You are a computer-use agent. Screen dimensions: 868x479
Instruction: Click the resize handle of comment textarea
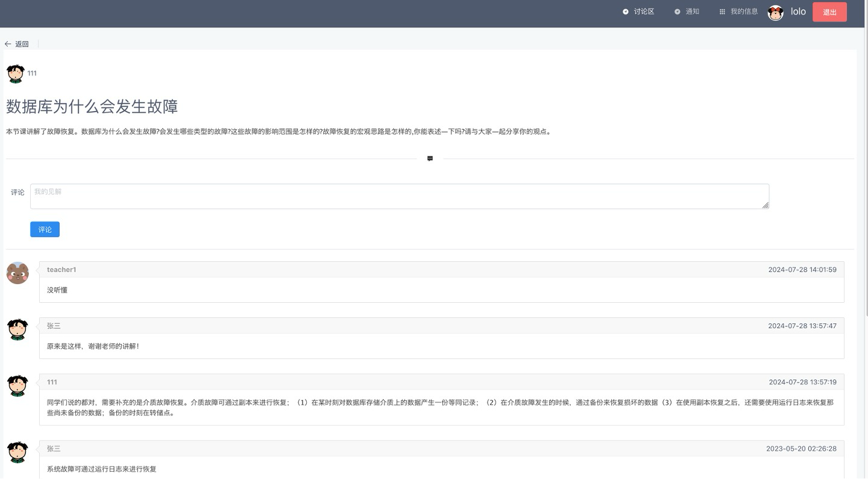tap(765, 205)
